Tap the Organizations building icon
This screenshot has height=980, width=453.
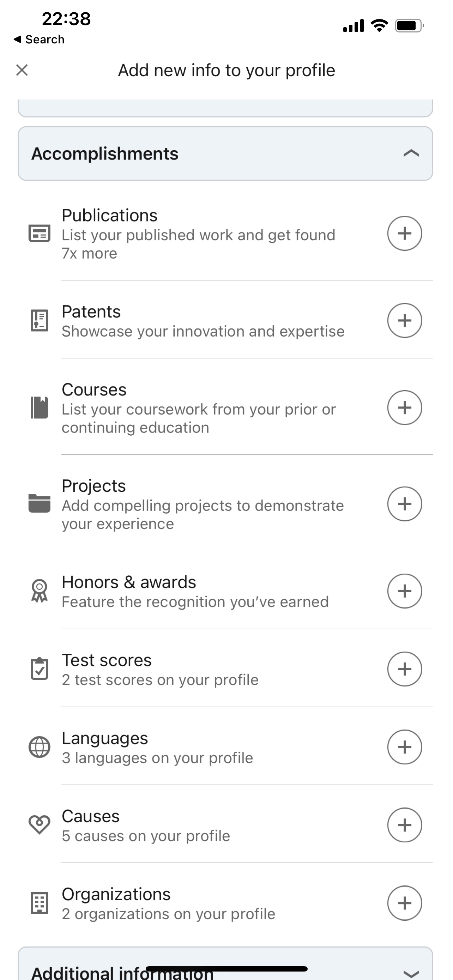click(x=40, y=903)
